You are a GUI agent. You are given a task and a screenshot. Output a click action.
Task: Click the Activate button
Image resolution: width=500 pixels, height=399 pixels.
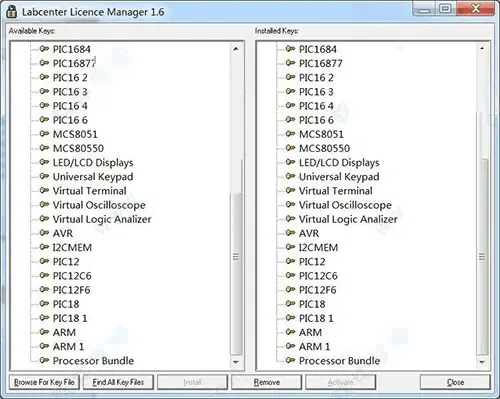click(341, 382)
